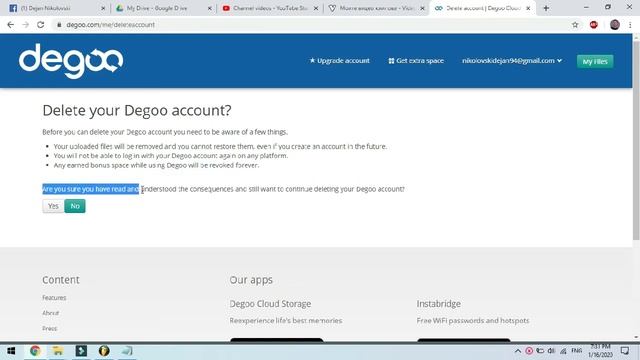Open Get extra space link
640x360 pixels.
point(416,60)
